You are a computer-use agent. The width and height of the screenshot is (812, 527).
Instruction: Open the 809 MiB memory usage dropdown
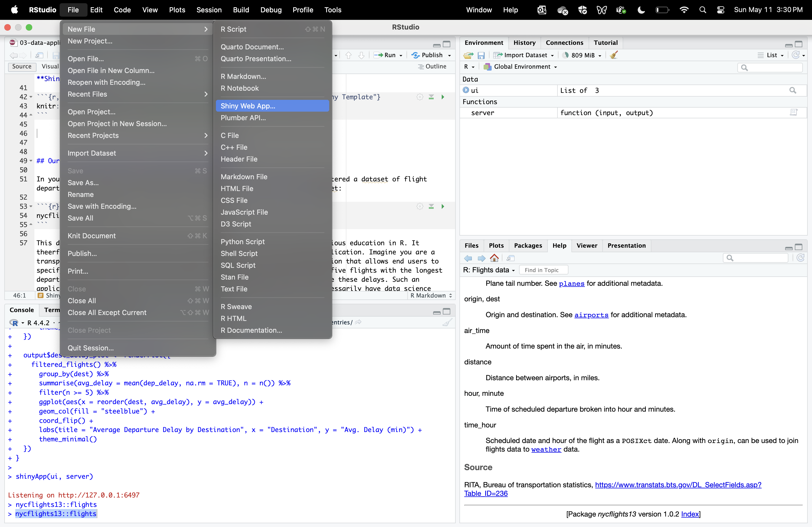582,55
